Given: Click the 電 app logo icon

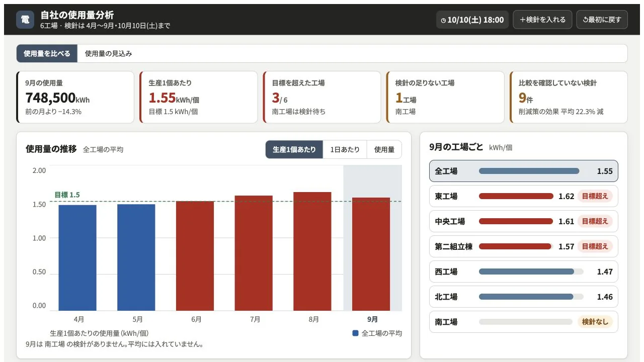Looking at the screenshot, I should tap(25, 20).
